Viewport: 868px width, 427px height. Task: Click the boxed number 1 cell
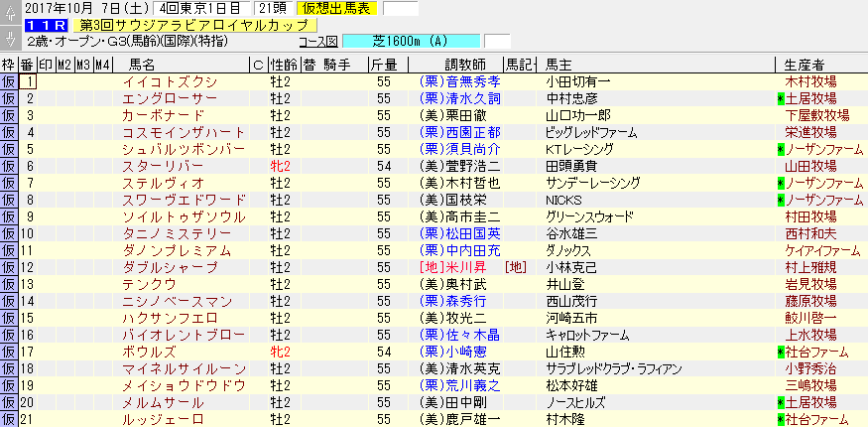(x=29, y=82)
